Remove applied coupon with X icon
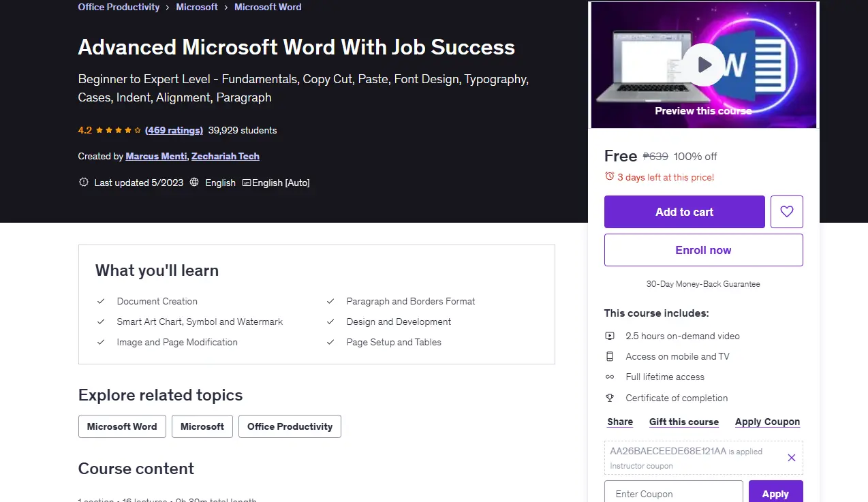The height and width of the screenshot is (502, 868). point(792,458)
